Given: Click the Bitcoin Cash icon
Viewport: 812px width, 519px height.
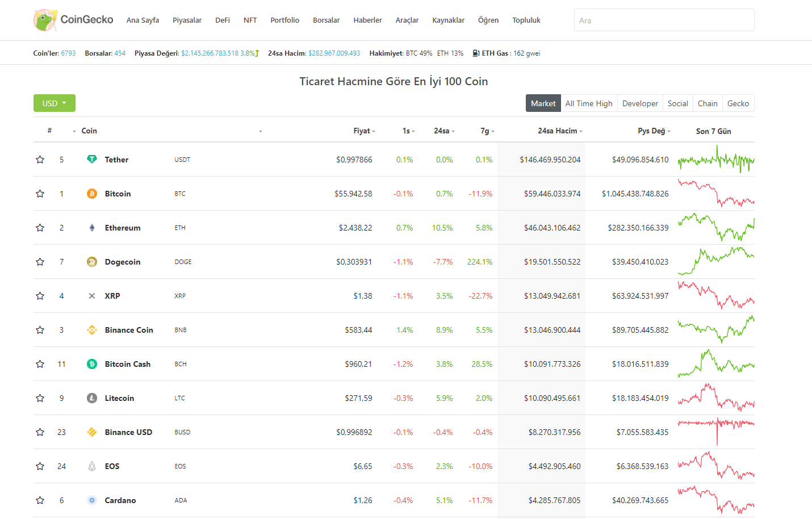Looking at the screenshot, I should pyautogui.click(x=92, y=364).
